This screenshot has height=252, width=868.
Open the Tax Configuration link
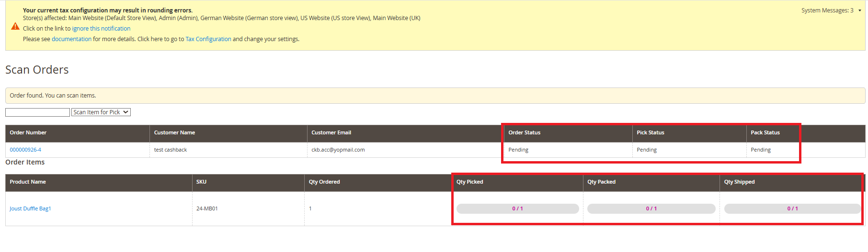pos(208,39)
